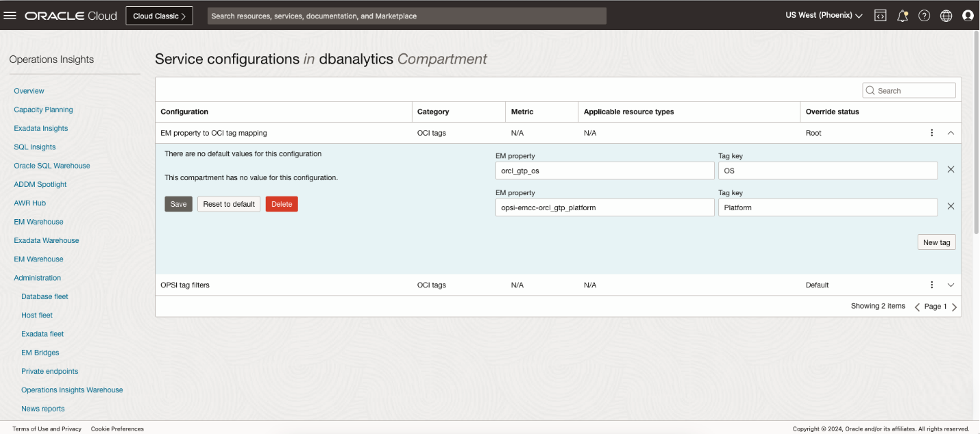This screenshot has width=980, height=434.
Task: Click the Configuration column header
Action: (x=184, y=112)
